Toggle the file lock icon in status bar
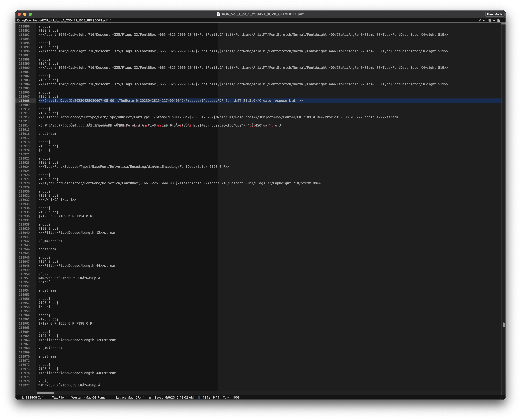The width and height of the screenshot is (521, 420). 150,397
